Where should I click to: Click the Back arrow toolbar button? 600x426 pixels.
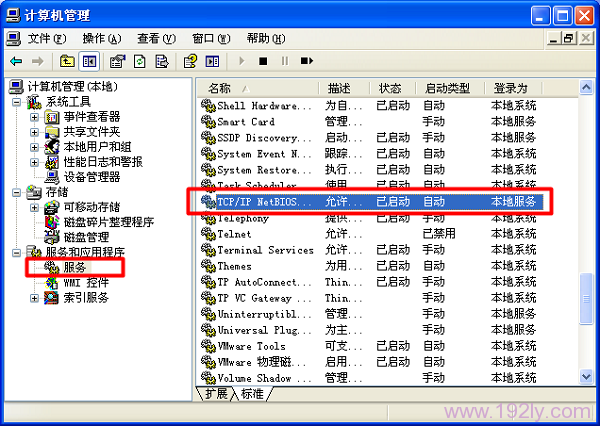click(16, 61)
